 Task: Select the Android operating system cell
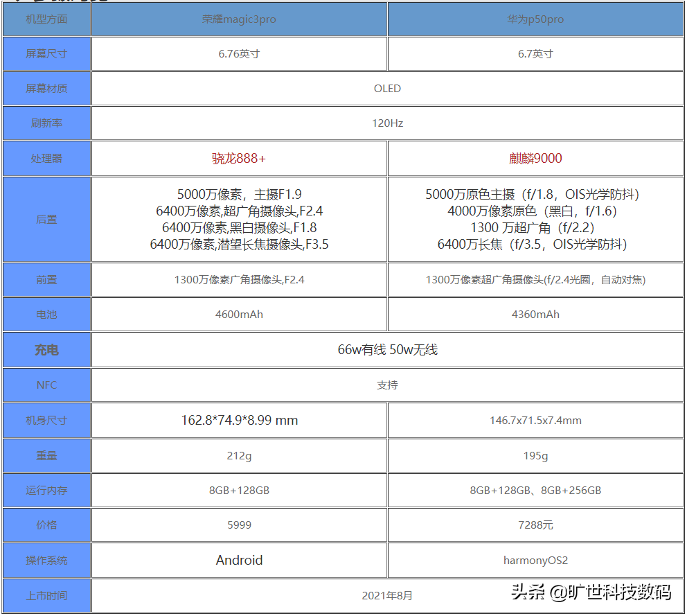click(239, 561)
